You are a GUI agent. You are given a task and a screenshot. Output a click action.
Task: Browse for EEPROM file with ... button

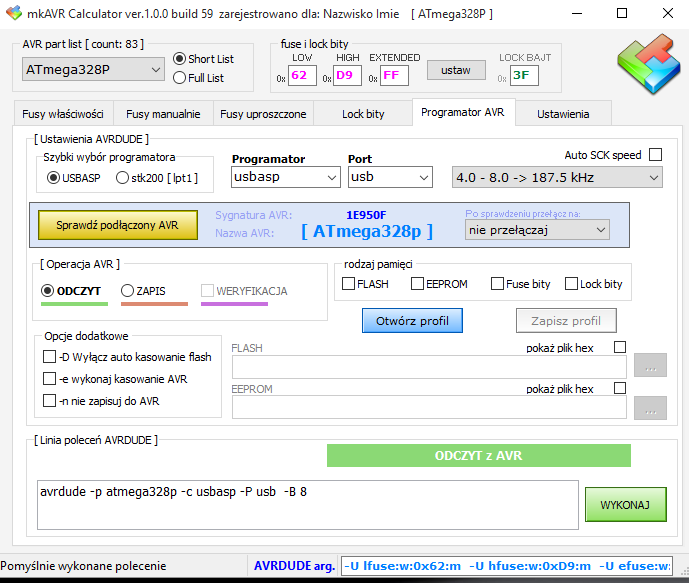point(650,408)
